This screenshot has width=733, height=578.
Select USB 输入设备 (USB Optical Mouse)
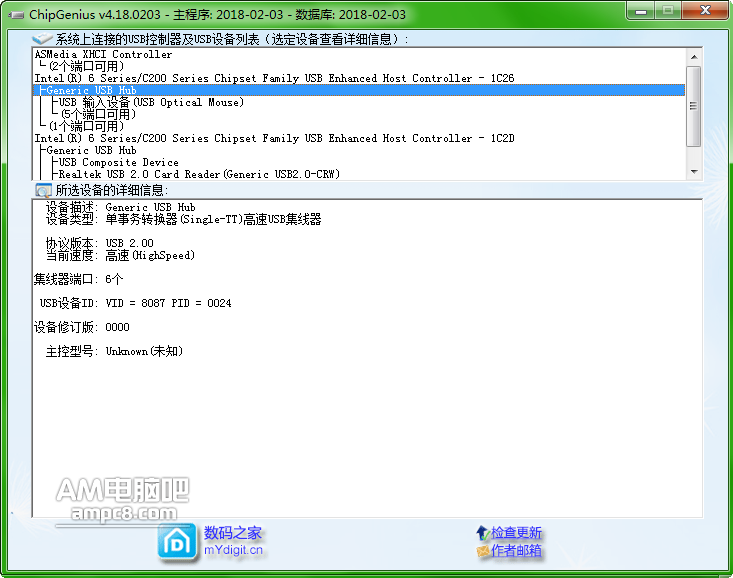pos(151,102)
